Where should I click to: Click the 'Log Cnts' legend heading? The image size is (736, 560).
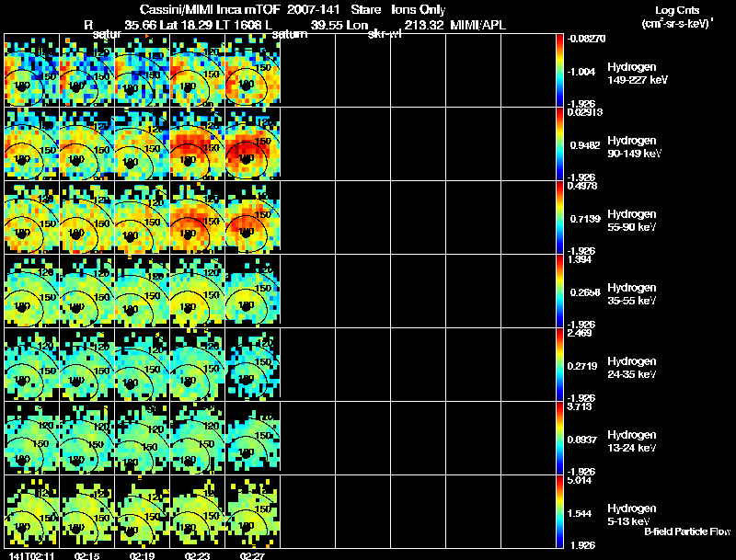point(677,10)
